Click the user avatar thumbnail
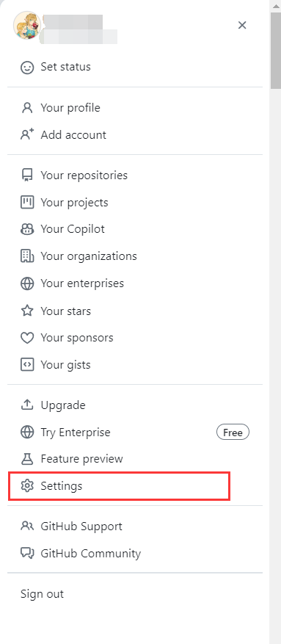The image size is (281, 644). point(27,26)
